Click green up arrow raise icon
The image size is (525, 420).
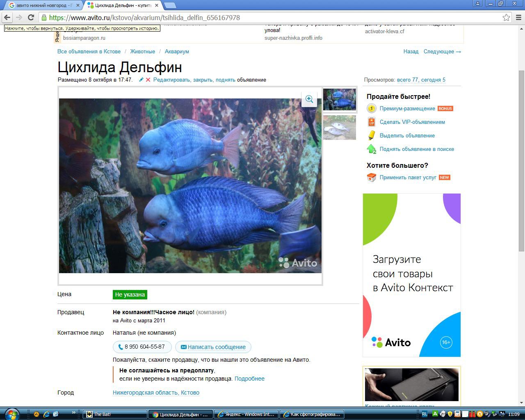click(x=371, y=149)
